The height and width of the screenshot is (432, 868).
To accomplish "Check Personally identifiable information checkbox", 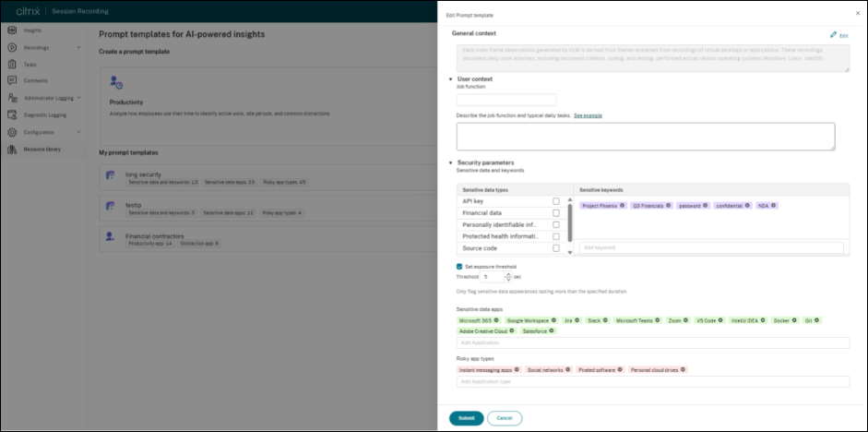I will pyautogui.click(x=556, y=224).
